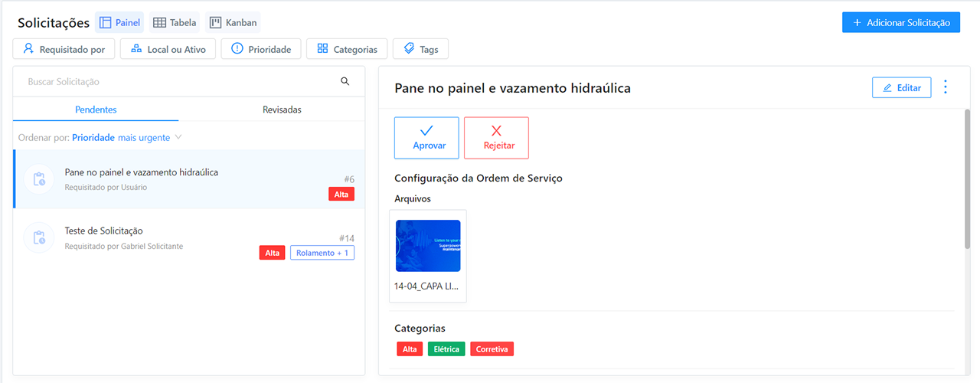Click the Editar button
This screenshot has width=980, height=383.
[902, 87]
